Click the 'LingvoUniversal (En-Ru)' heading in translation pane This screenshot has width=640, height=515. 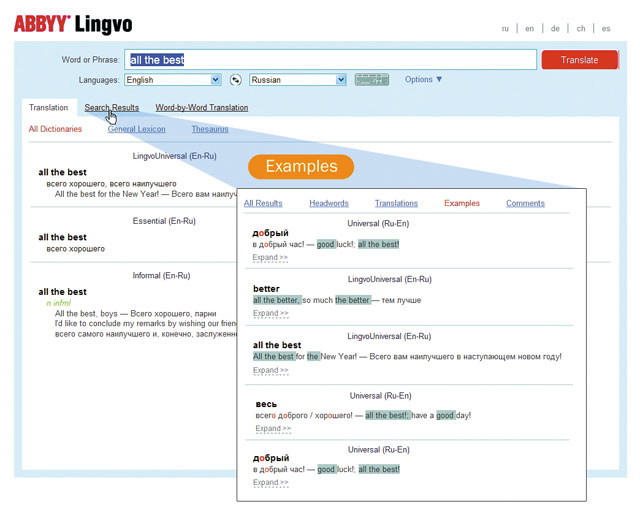[174, 156]
